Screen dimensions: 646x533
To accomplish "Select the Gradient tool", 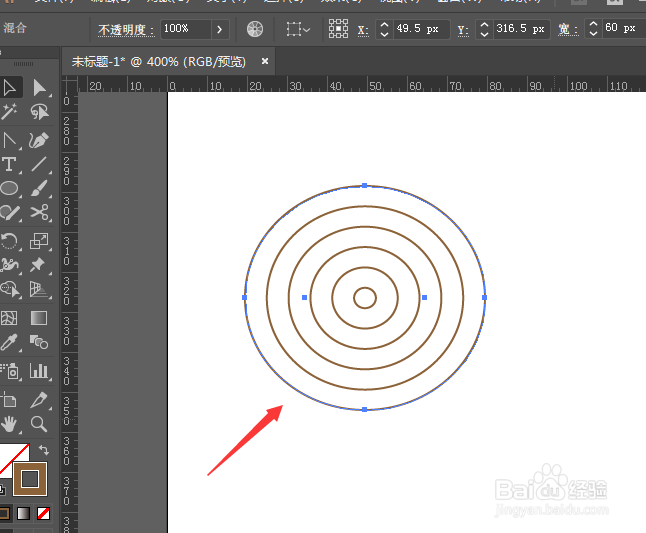I will (x=39, y=318).
